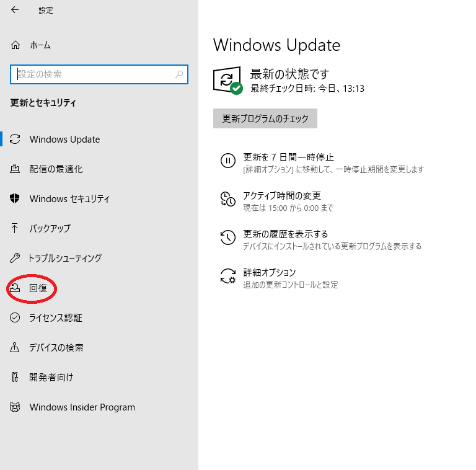Viewport: 476px width, 470px height.
Task: Focus the 設定の検索 search box
Action: pyautogui.click(x=99, y=74)
